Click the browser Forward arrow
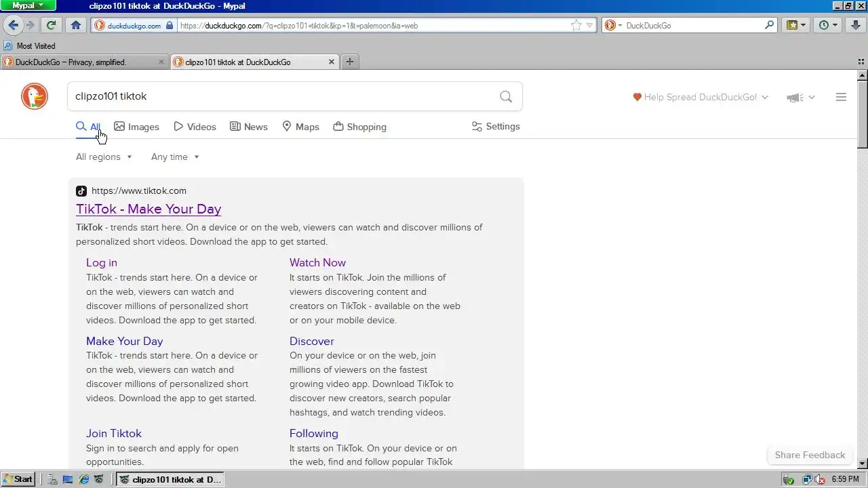 (31, 25)
